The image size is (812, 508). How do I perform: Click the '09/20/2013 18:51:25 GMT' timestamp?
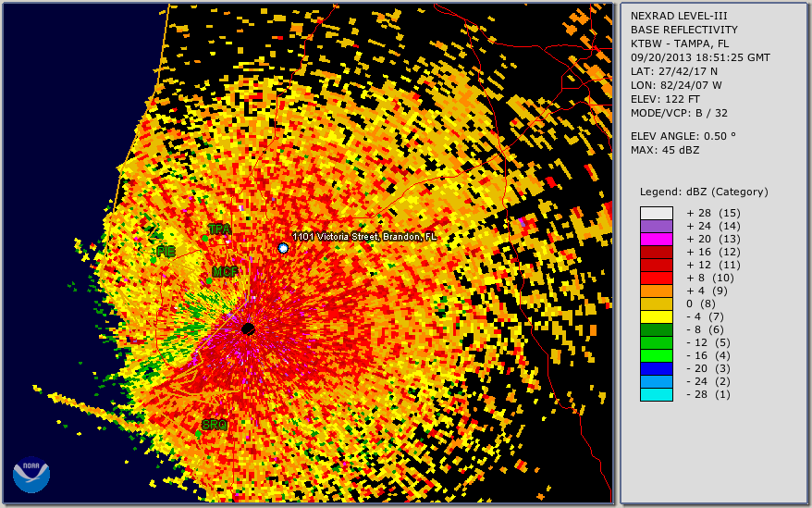point(700,57)
